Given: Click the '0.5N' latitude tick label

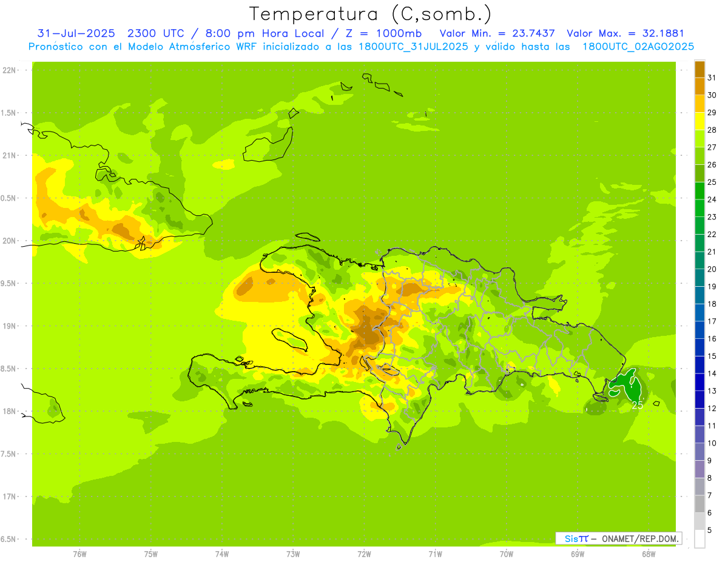Looking at the screenshot, I should [x=8, y=198].
